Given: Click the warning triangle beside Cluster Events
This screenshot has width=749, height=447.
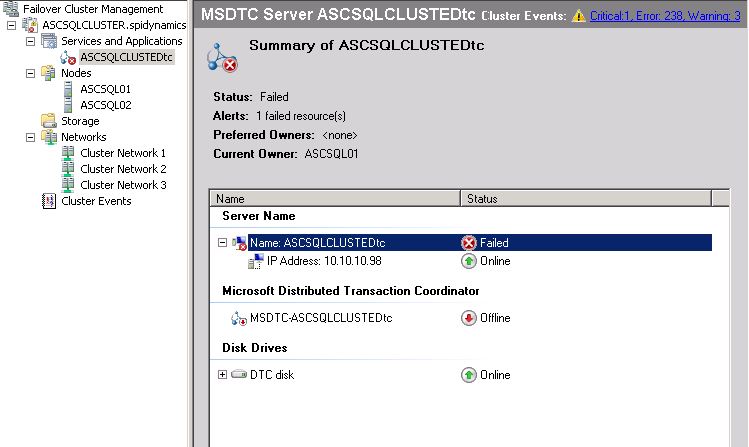Looking at the screenshot, I should tap(578, 16).
